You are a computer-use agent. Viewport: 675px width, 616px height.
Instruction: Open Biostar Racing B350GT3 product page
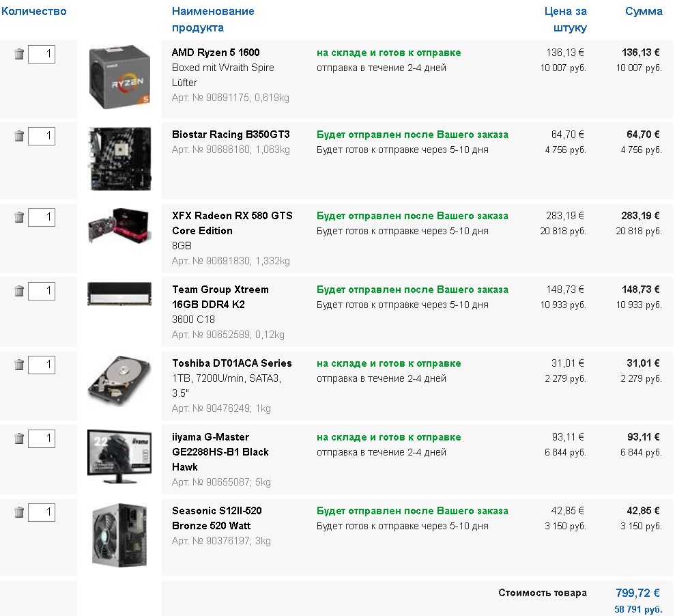point(231,135)
